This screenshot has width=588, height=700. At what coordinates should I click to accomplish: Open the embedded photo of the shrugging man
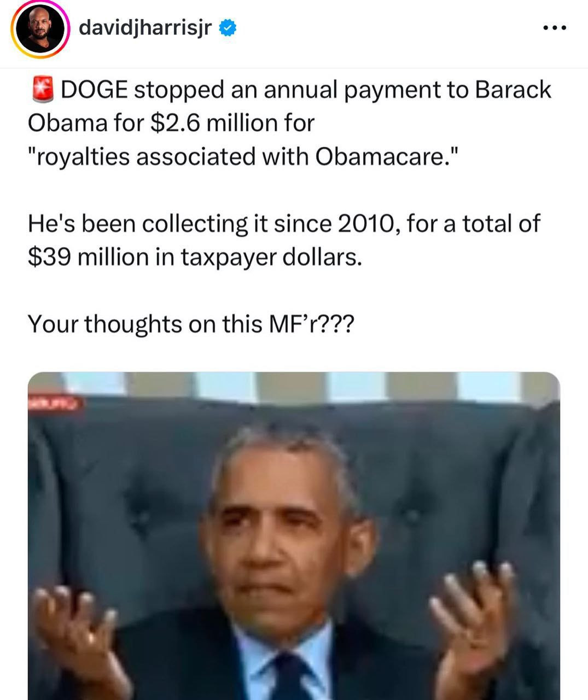(x=294, y=536)
